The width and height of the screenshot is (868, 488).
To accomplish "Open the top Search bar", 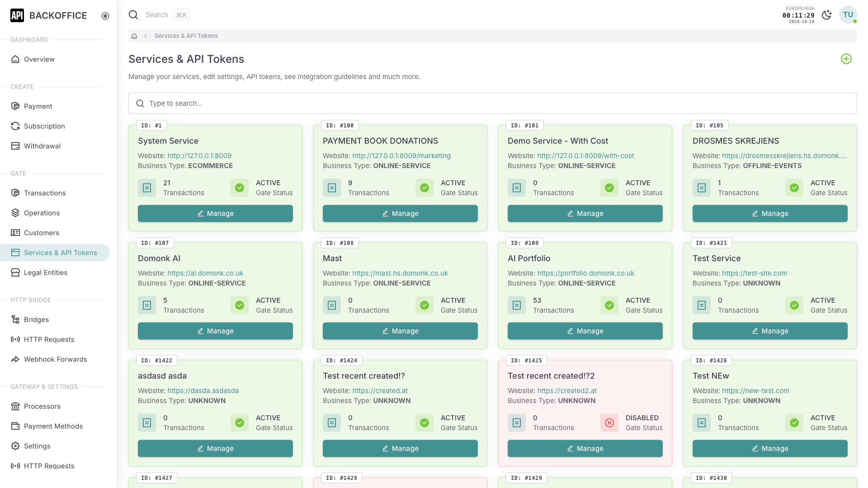I will coord(159,15).
